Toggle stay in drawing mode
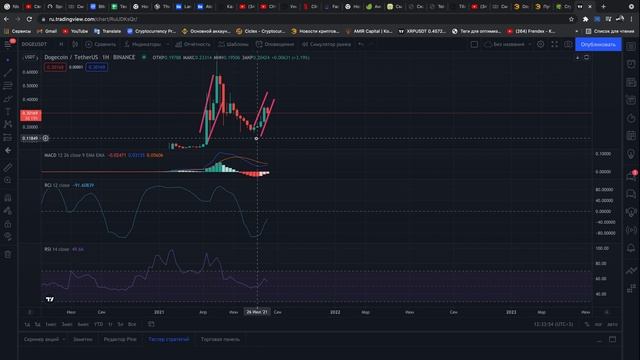The width and height of the screenshot is (640, 360). click(8, 211)
